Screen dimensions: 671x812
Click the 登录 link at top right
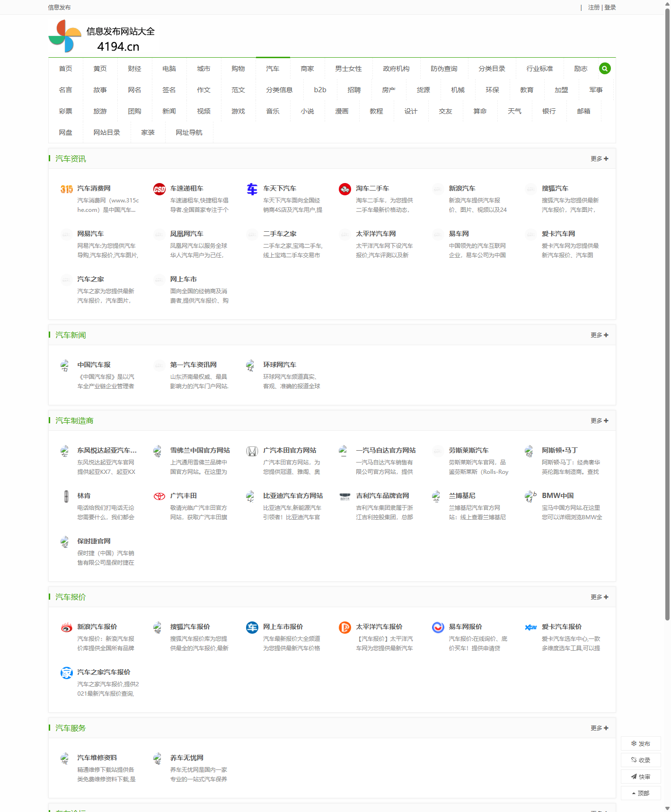coord(610,8)
